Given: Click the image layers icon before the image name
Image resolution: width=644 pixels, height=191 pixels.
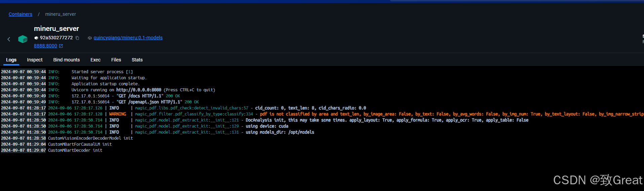Looking at the screenshot, I should coord(90,38).
